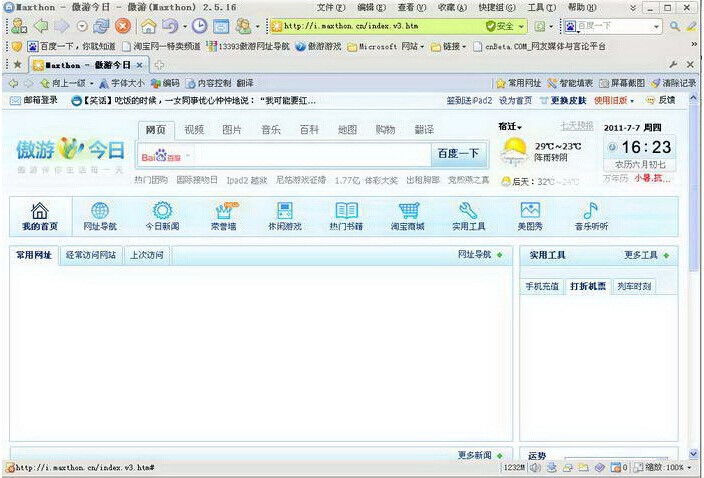Image resolution: width=704 pixels, height=478 pixels.
Task: Click the 七天预报 forecast link
Action: click(x=577, y=126)
